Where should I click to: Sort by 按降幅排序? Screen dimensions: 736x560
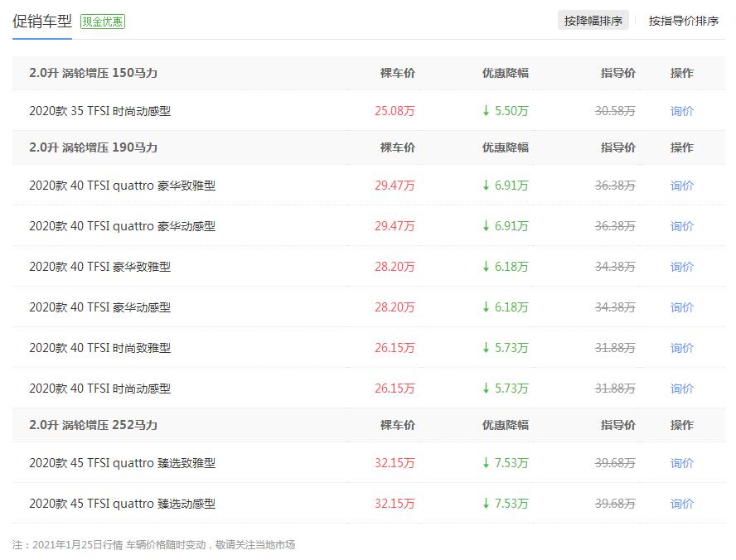pos(593,21)
